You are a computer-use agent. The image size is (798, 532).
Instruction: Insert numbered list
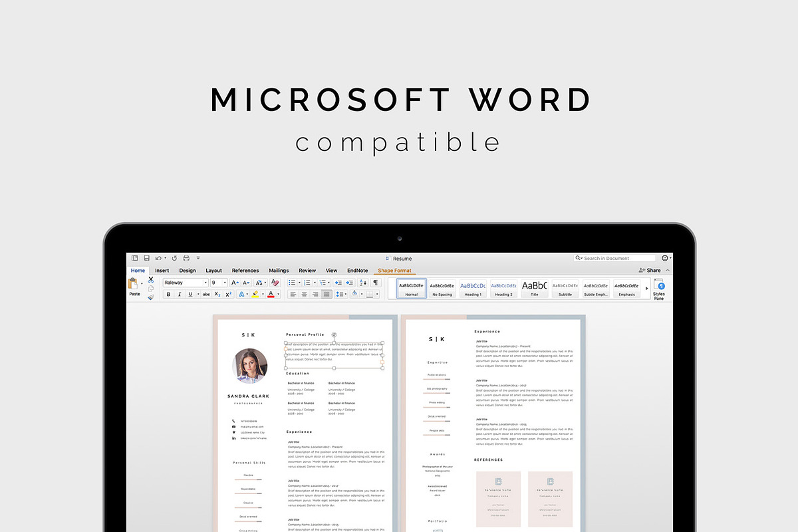tap(307, 283)
